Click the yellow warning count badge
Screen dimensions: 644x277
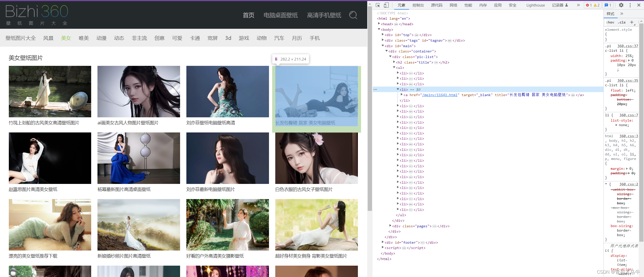tap(596, 5)
